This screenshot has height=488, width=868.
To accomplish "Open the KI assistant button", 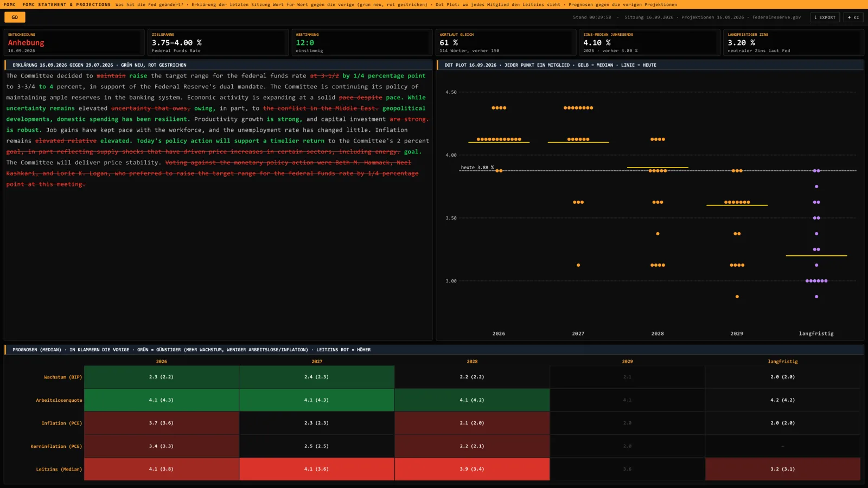I will click(x=853, y=17).
